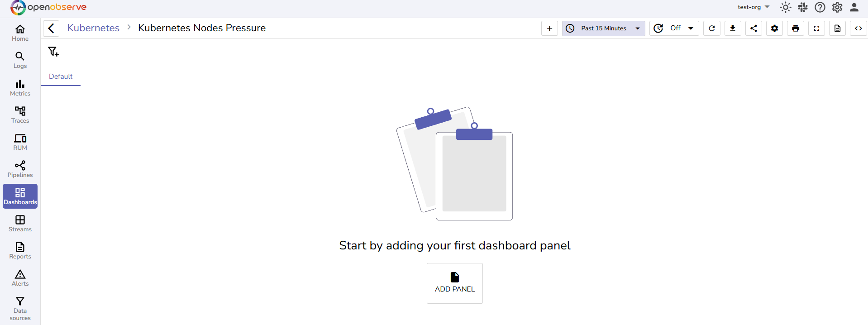Open the Logs section in the sidebar
Screen dimensions: 868x325
[x=20, y=60]
